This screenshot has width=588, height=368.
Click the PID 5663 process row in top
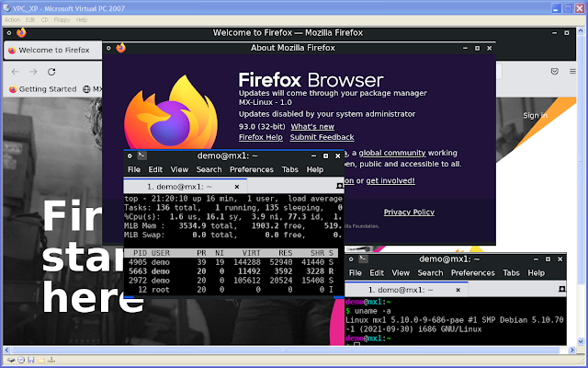click(x=231, y=271)
